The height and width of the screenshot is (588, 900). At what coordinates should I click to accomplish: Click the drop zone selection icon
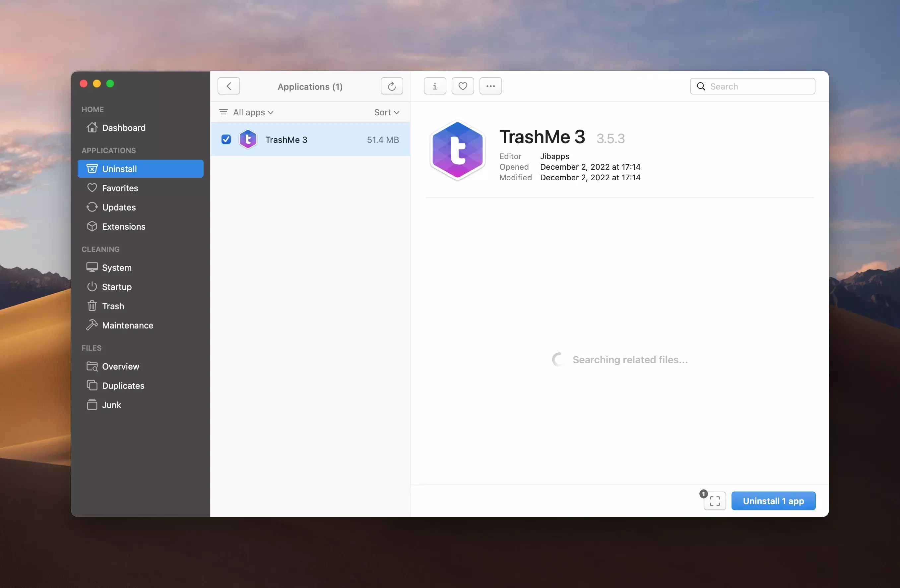click(x=715, y=501)
